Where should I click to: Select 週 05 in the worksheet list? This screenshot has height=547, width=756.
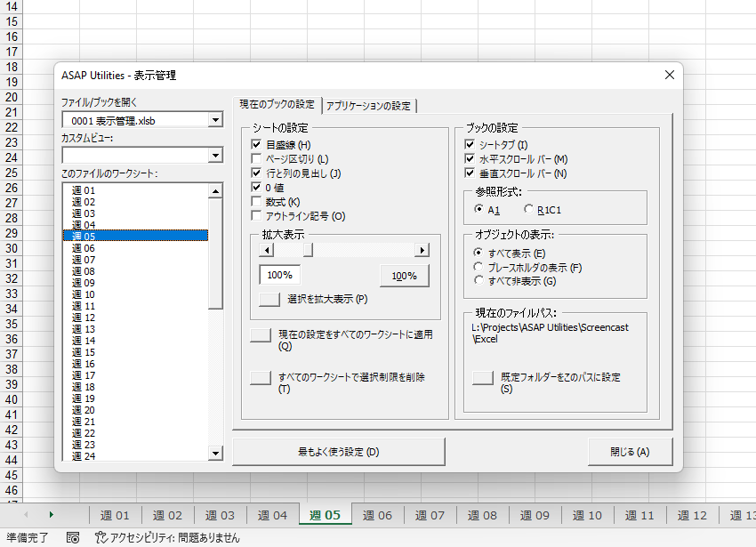[135, 236]
